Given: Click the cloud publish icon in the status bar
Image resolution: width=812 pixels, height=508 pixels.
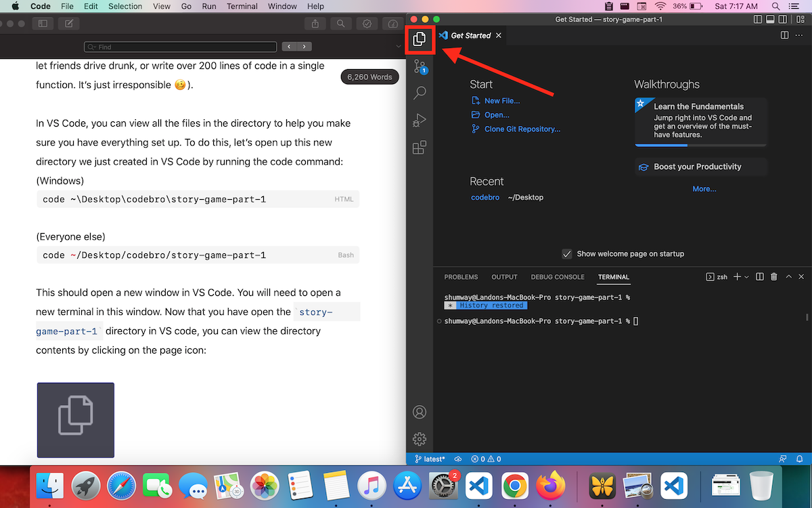Looking at the screenshot, I should pos(458,459).
